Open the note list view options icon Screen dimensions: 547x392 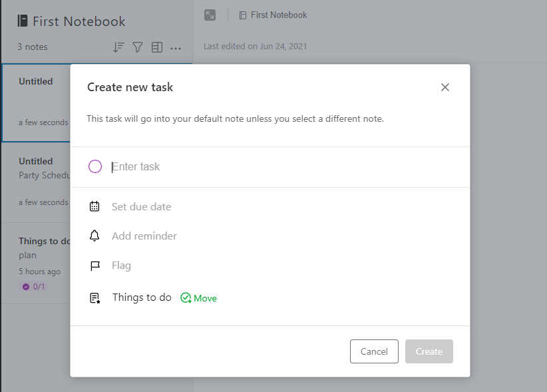coord(157,47)
